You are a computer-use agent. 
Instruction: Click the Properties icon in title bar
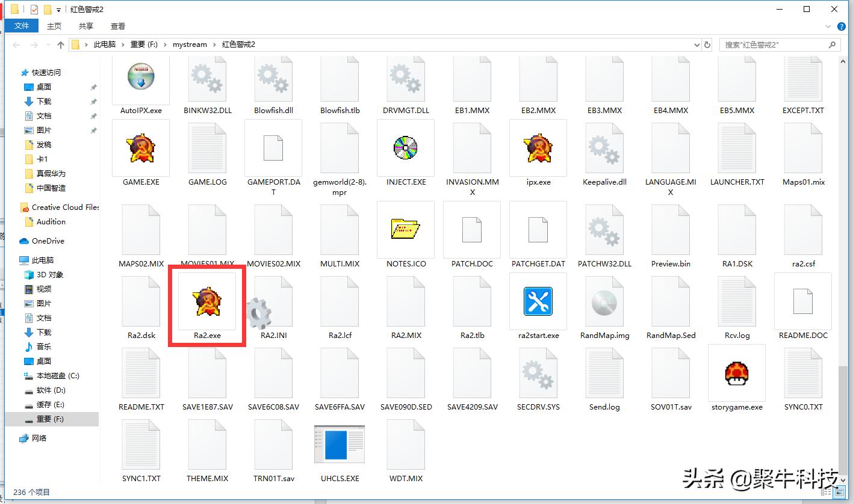pyautogui.click(x=34, y=9)
